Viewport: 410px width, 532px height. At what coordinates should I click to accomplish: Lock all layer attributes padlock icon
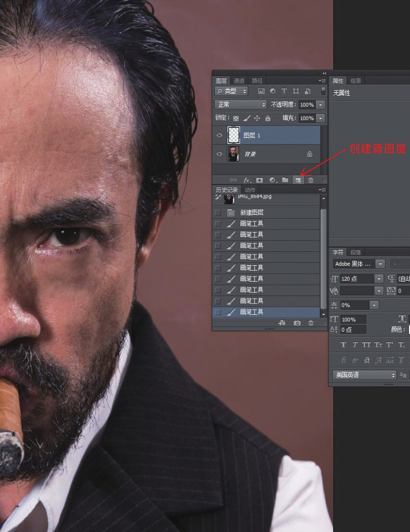pyautogui.click(x=268, y=118)
